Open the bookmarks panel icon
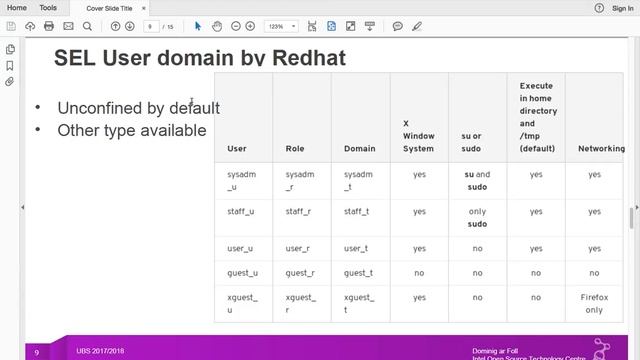 pyautogui.click(x=10, y=66)
